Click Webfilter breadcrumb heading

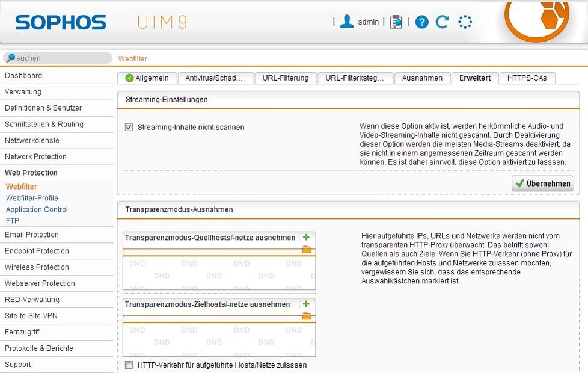[x=133, y=58]
